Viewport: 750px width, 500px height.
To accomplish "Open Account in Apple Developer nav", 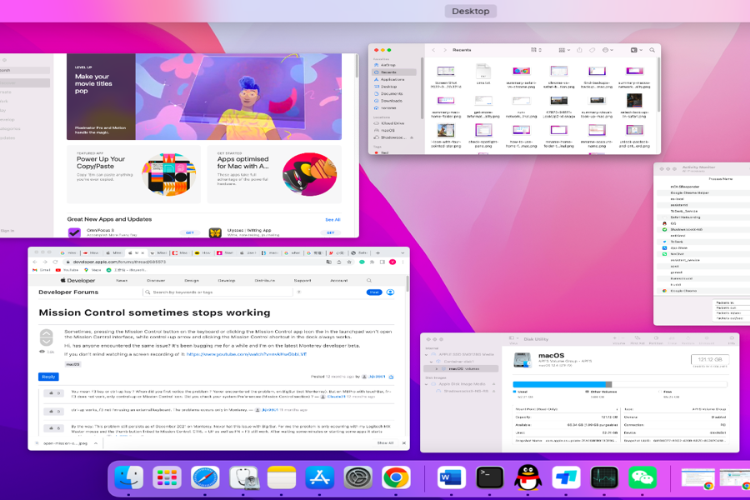I will (x=339, y=280).
